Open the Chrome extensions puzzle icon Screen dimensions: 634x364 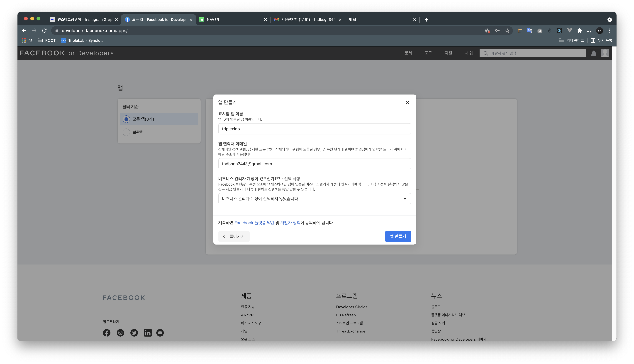(580, 31)
